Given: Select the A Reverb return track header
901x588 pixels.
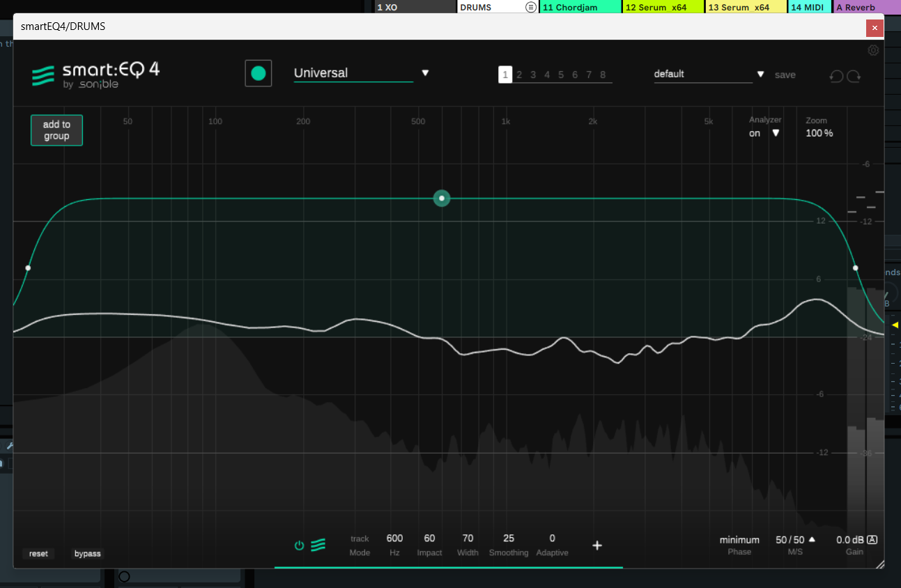Looking at the screenshot, I should pos(867,7).
